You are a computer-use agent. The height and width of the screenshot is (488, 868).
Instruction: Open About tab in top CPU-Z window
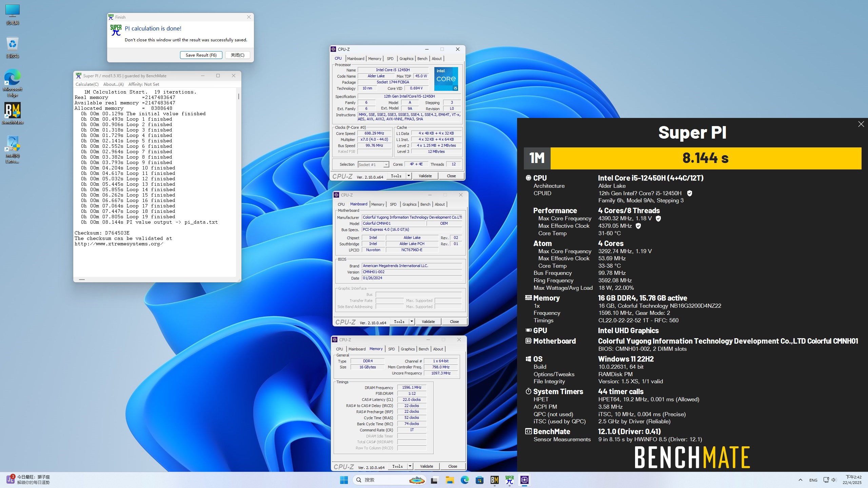click(437, 59)
